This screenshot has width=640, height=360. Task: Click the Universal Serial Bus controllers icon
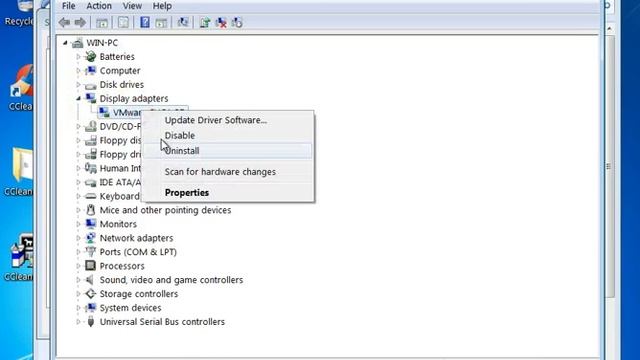click(x=91, y=322)
